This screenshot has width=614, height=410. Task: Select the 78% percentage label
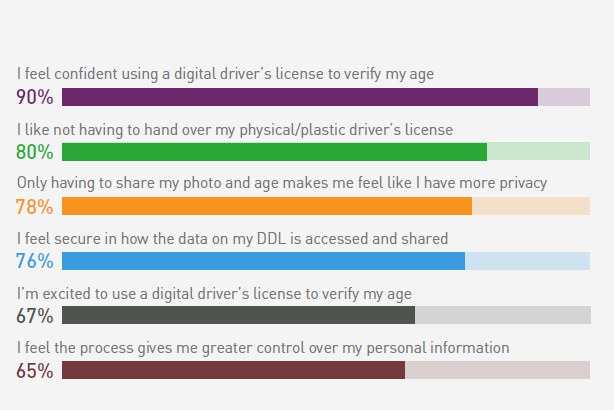(x=34, y=207)
